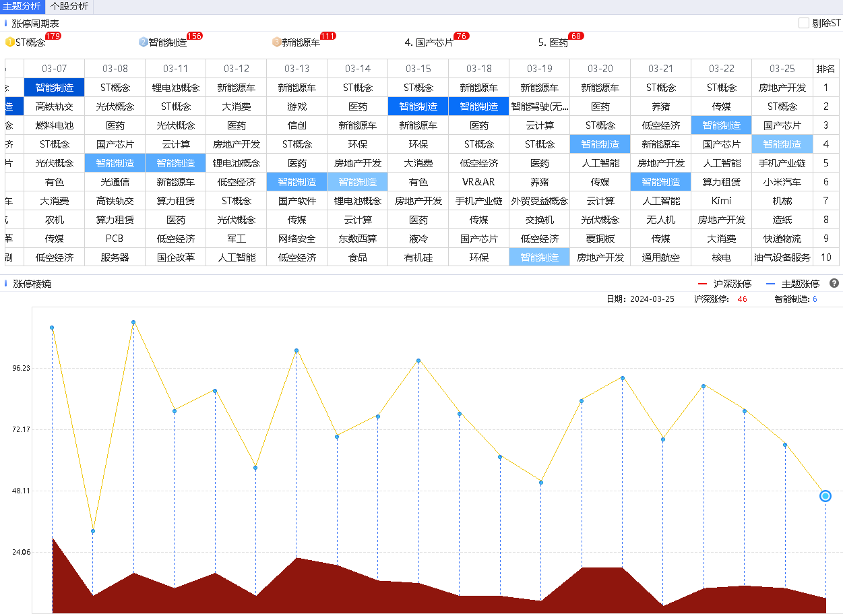The image size is (843, 616).
Task: Click the 03-25 date column header
Action: [782, 69]
